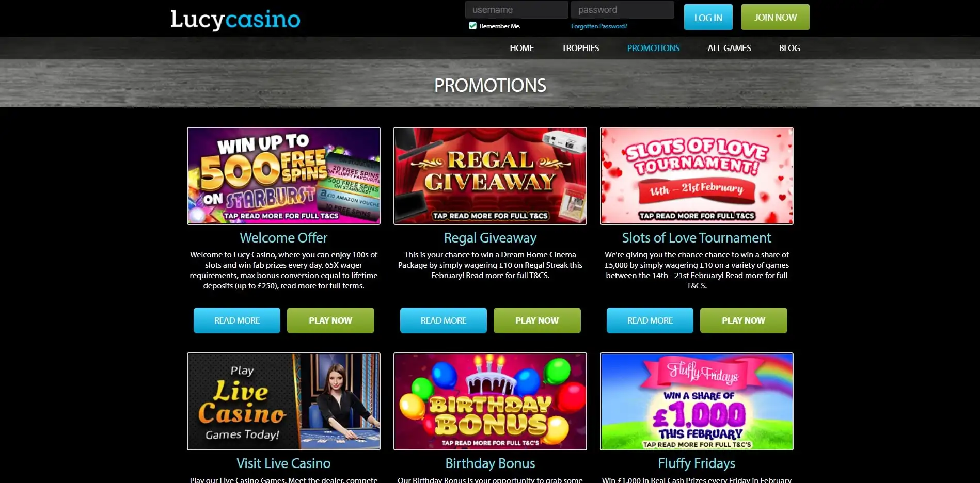
Task: Open the Slots of Love Tournament banner
Action: (697, 176)
